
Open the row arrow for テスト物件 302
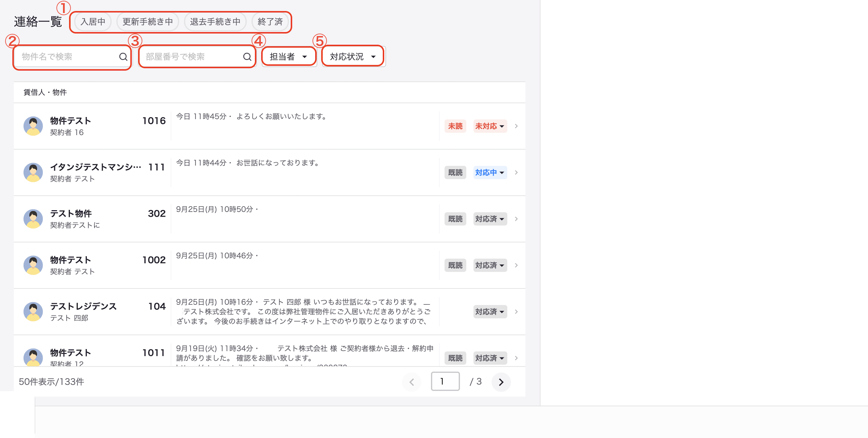pyautogui.click(x=516, y=219)
